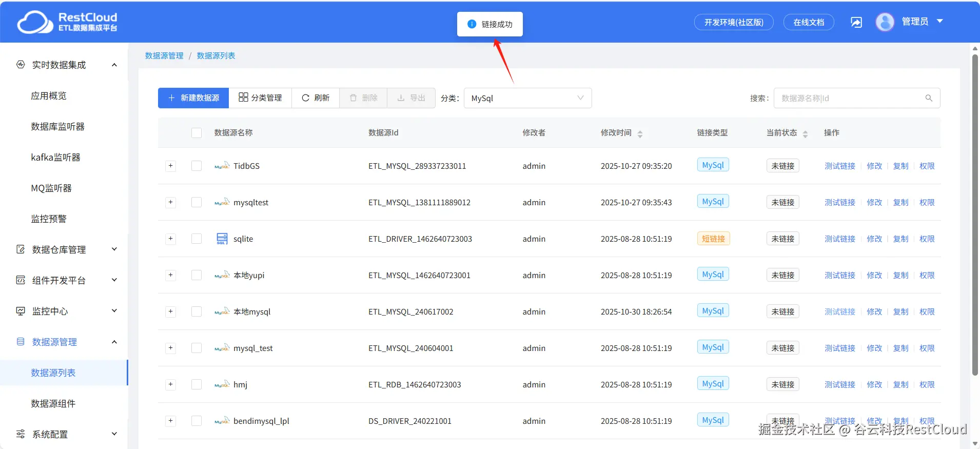The width and height of the screenshot is (980, 449).
Task: Check the 本地mysql row checkbox
Action: click(x=197, y=311)
